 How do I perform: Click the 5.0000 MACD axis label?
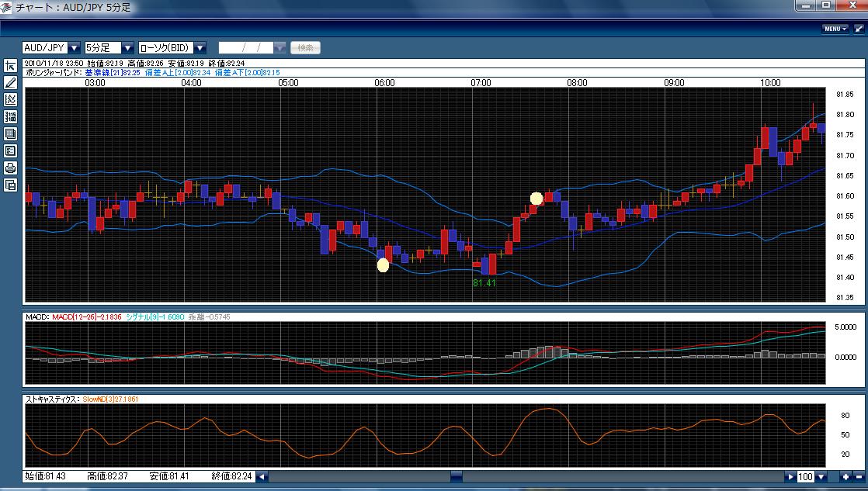point(845,327)
